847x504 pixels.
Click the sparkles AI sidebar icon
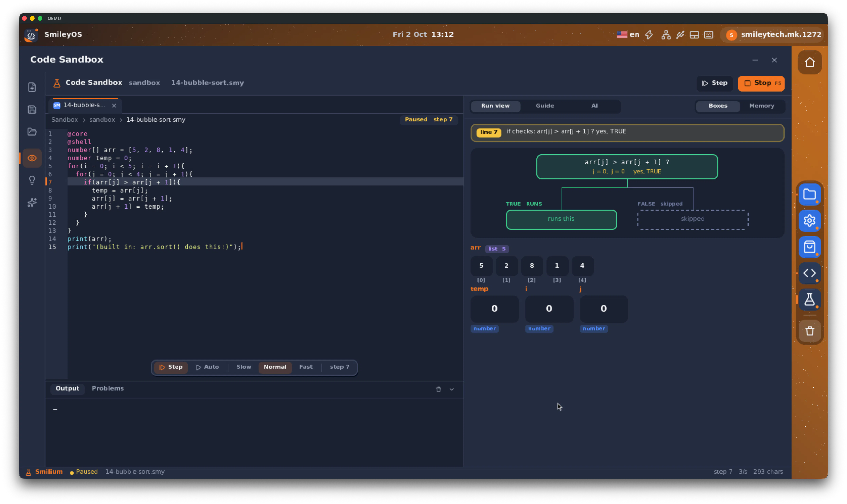click(x=32, y=202)
